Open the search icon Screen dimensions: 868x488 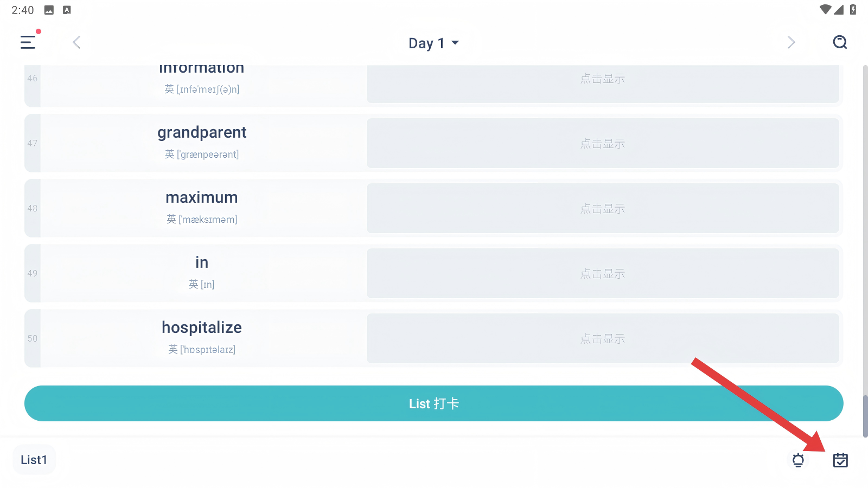[x=840, y=42]
